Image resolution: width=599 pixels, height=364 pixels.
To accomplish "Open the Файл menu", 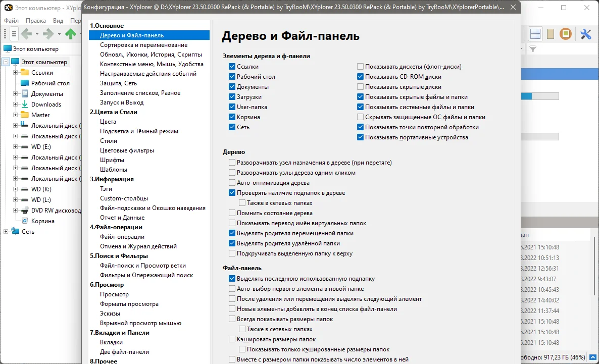I will (12, 21).
